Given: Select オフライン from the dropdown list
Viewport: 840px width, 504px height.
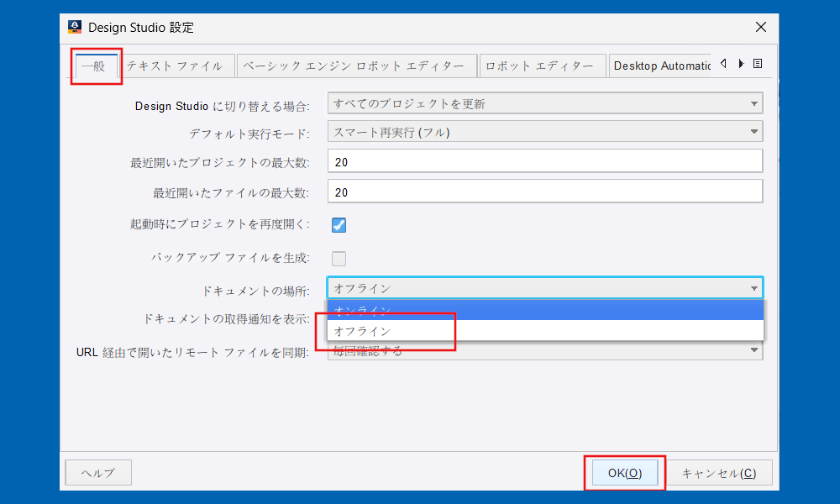Looking at the screenshot, I should (545, 330).
